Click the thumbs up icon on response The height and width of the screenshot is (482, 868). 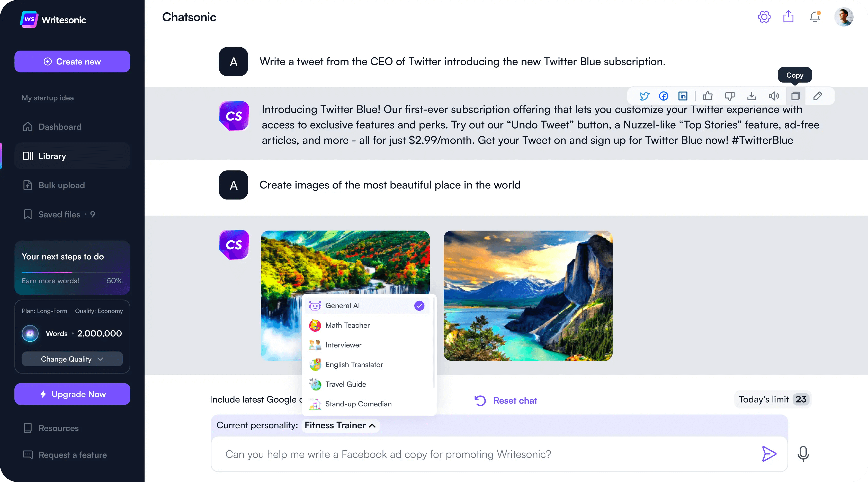(x=708, y=96)
